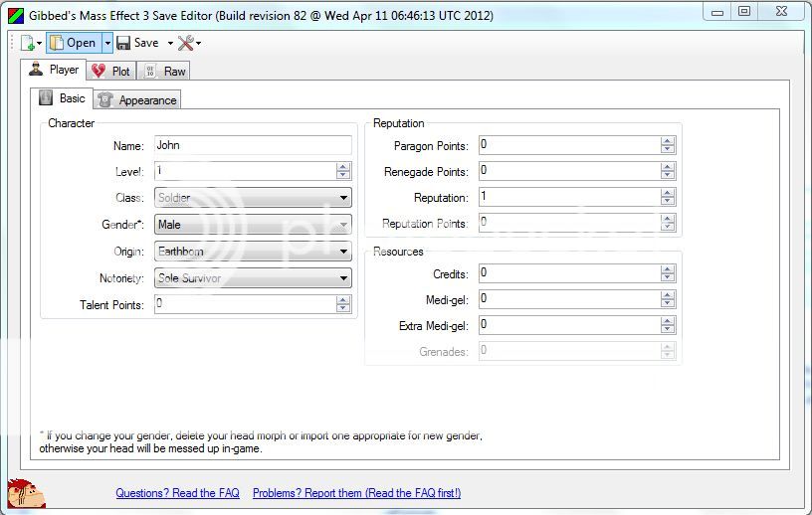Increase Talent Points with up arrow

343,299
